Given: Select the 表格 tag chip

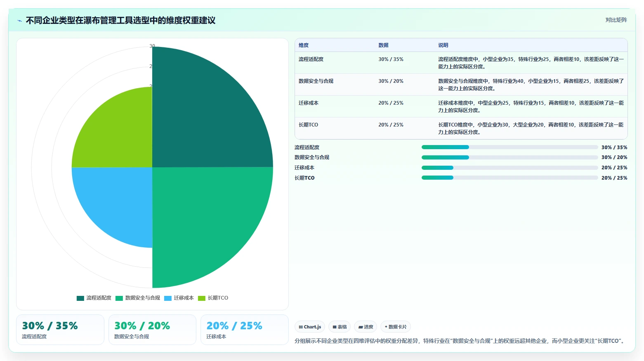Looking at the screenshot, I should (x=340, y=327).
